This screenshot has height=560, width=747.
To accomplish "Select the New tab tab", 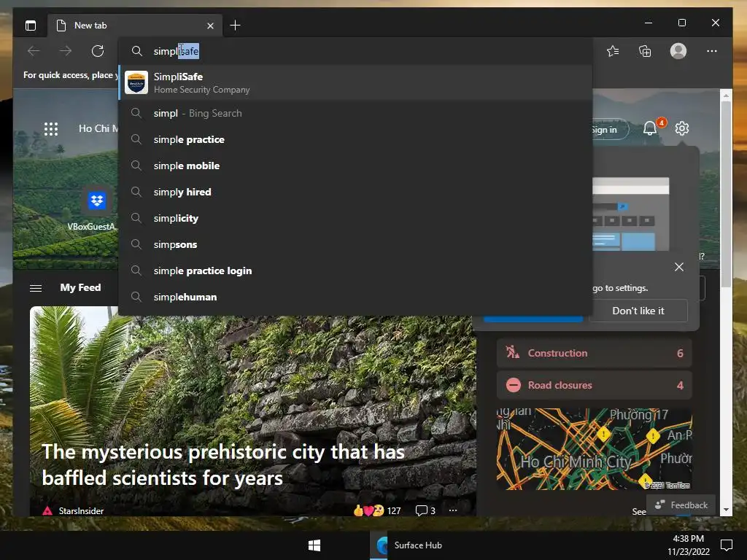I will coord(134,26).
